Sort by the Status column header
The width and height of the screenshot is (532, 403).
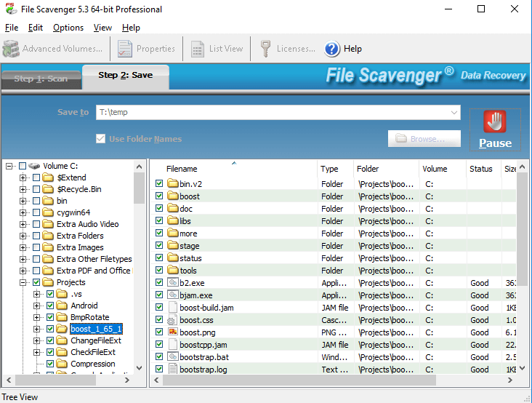coord(483,169)
